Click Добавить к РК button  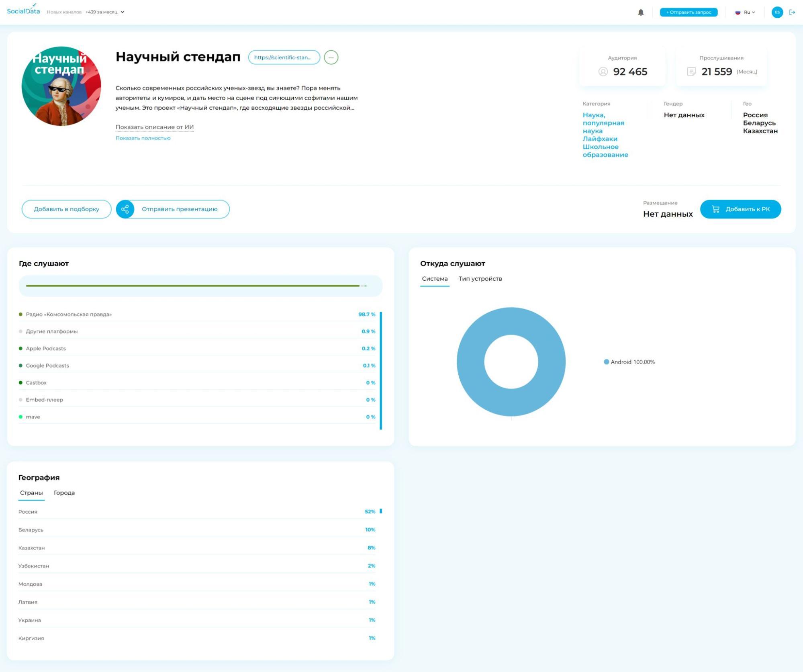740,209
